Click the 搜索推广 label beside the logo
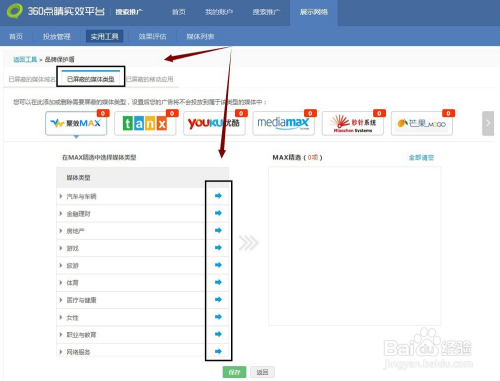Image resolution: width=500 pixels, height=381 pixels. [x=129, y=12]
